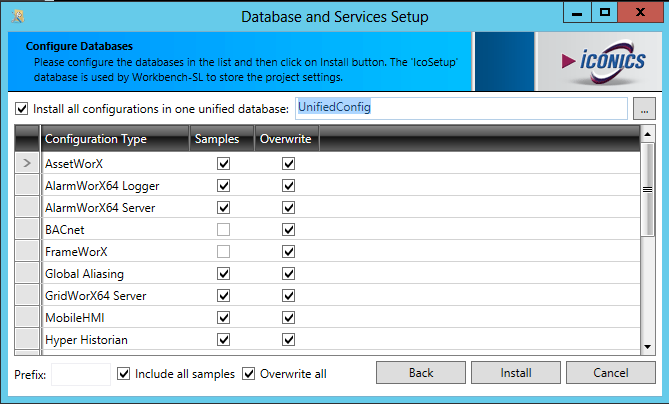Toggle Include all samples checkbox

click(x=124, y=374)
